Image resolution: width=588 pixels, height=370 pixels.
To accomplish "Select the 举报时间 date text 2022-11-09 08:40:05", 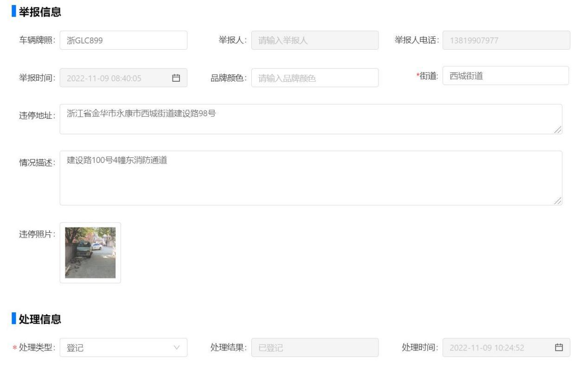I will point(104,78).
